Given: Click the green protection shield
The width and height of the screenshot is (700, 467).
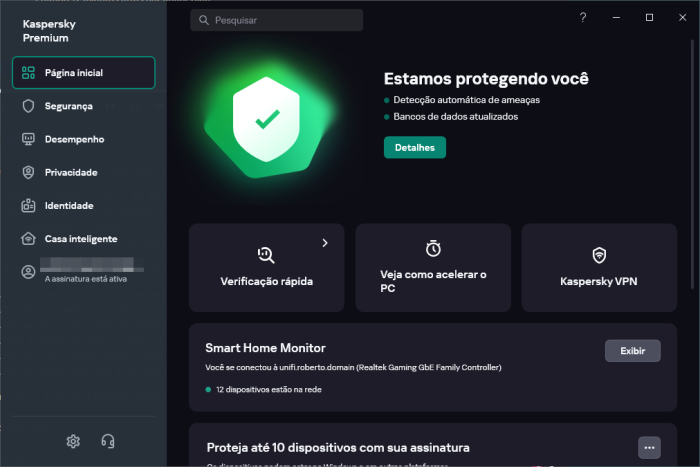Looking at the screenshot, I should pos(266,120).
